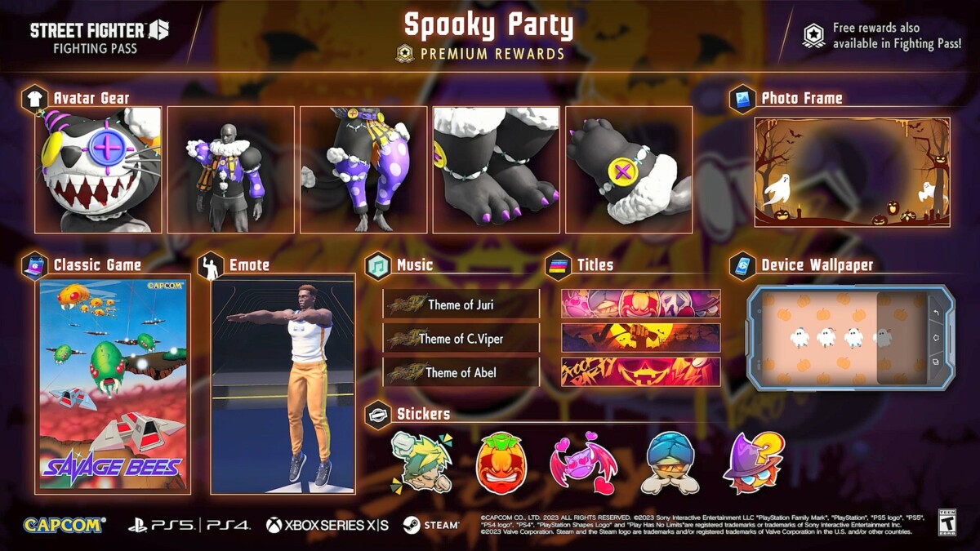
Task: Select the Theme of Abel track
Action: click(461, 372)
